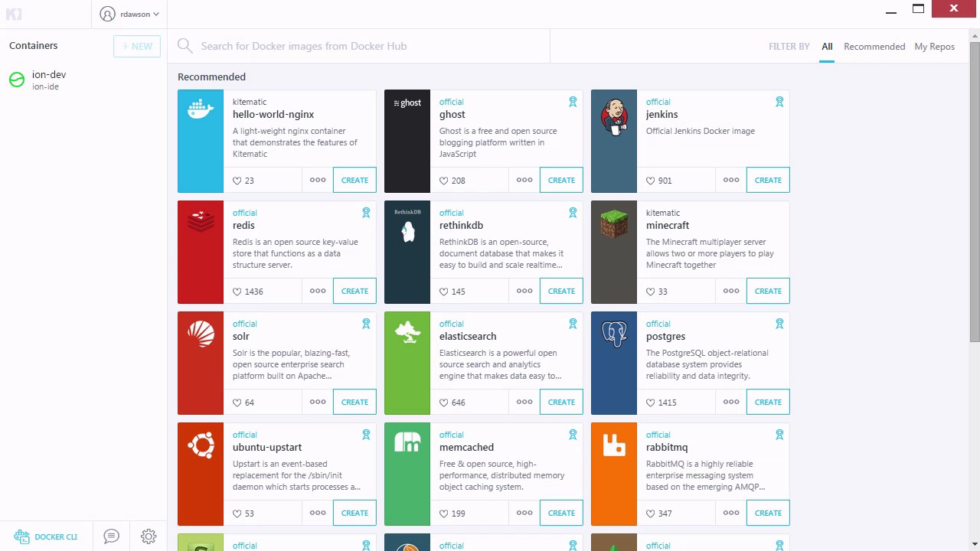Like the minecraft image heart icon

coord(650,292)
